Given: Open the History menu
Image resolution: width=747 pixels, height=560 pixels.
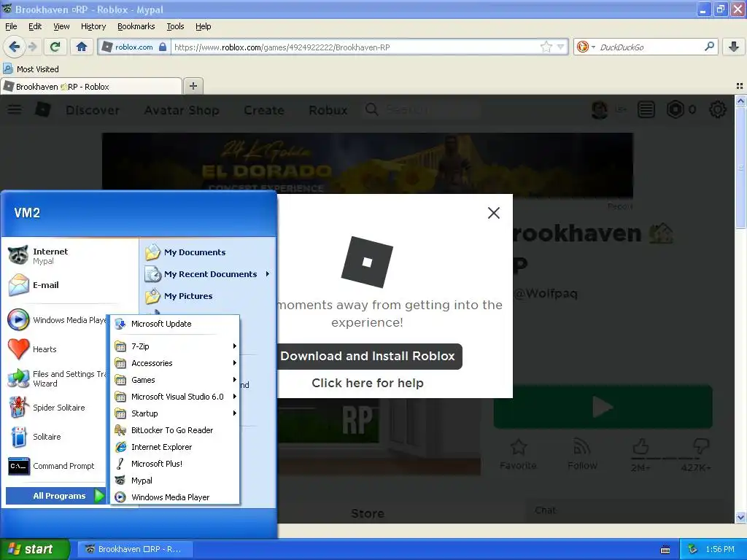Looking at the screenshot, I should (93, 26).
